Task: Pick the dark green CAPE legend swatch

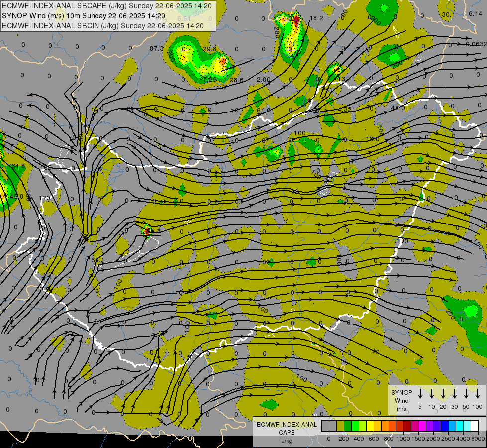Action: pyautogui.click(x=348, y=426)
